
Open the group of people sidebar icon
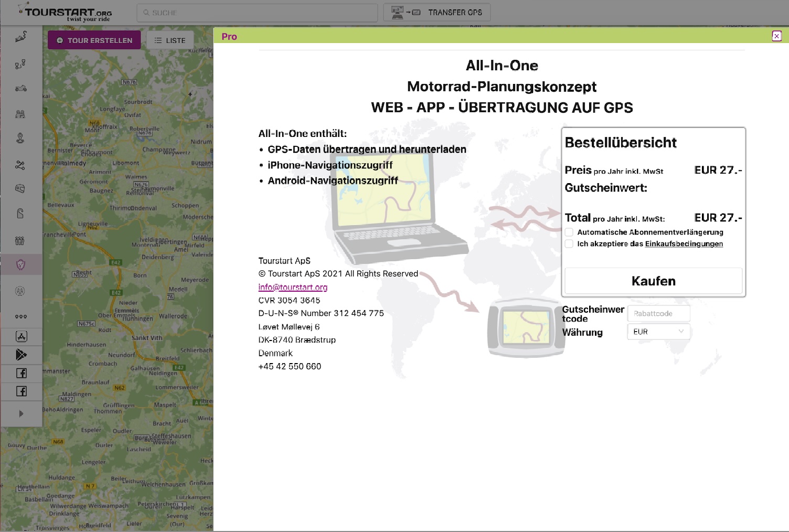(x=20, y=241)
